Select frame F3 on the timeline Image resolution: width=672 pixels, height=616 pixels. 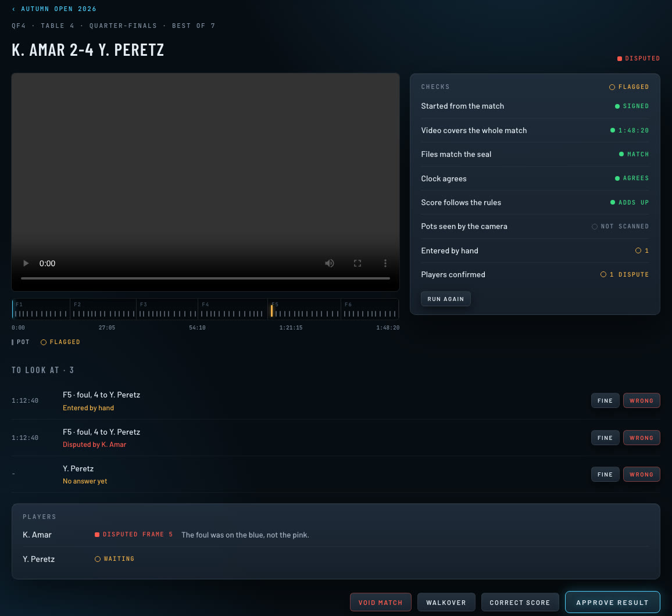point(167,309)
